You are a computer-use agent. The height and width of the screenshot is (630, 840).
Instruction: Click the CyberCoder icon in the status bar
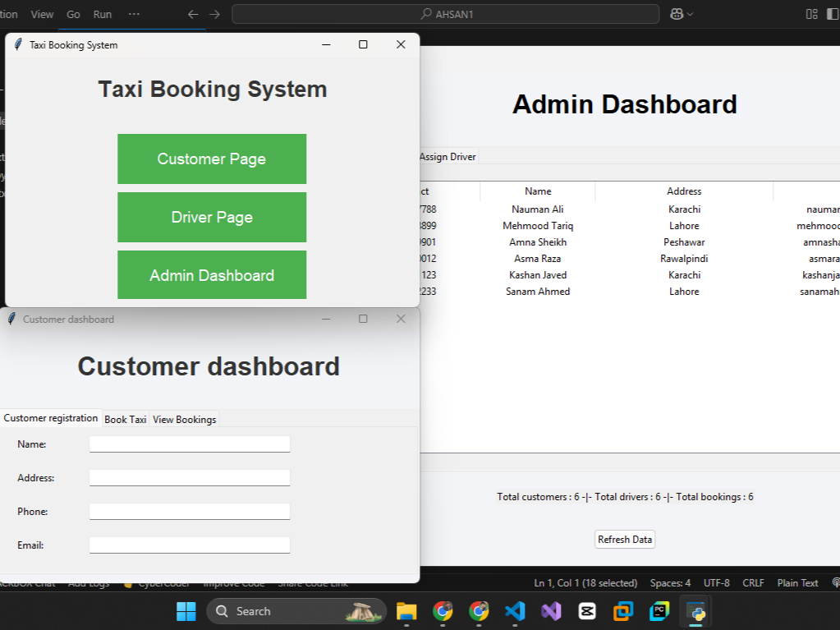click(130, 582)
